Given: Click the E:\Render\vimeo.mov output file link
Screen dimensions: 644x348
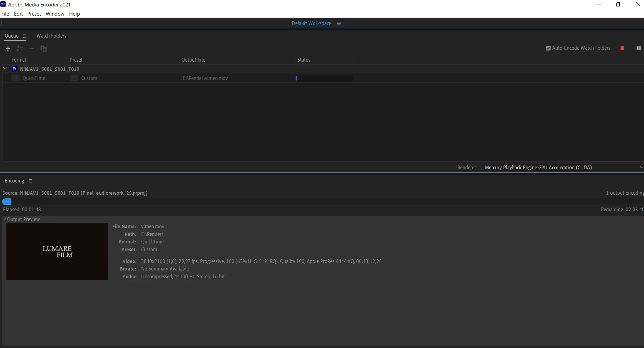Looking at the screenshot, I should pos(206,78).
